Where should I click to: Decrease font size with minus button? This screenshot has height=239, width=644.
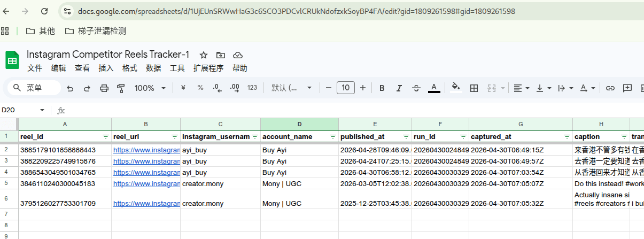click(x=329, y=88)
